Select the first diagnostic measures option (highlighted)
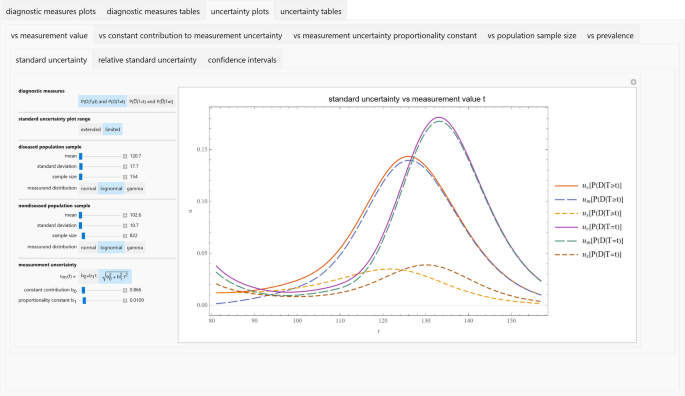685x396 pixels. pos(103,101)
